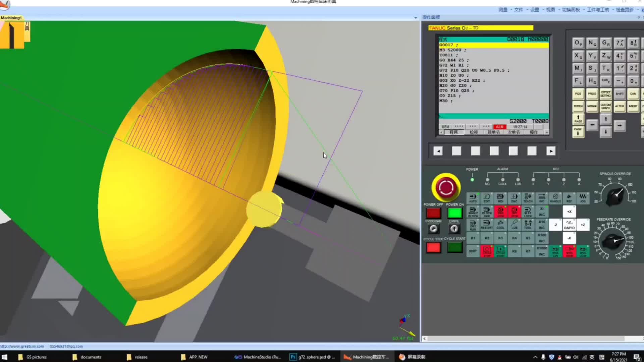Hit the emergency stop button
644x362 pixels.
point(446,187)
